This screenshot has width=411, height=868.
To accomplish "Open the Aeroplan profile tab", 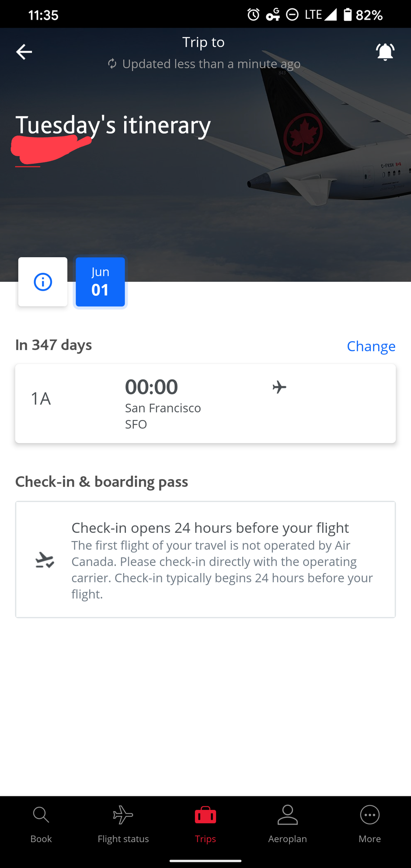I will point(288,825).
